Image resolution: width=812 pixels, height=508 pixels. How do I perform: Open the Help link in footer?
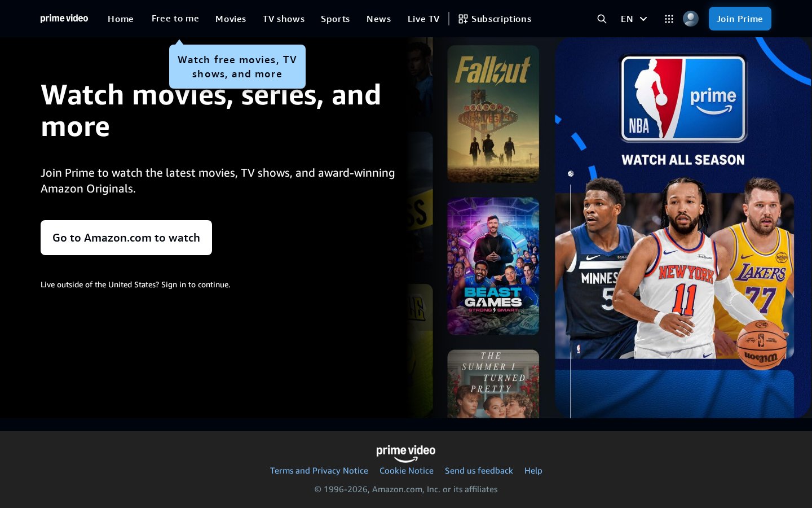coord(533,471)
